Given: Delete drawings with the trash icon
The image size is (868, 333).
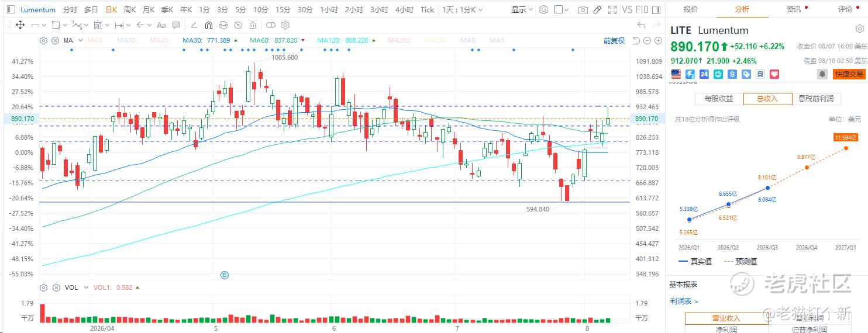Looking at the screenshot, I should [x=252, y=25].
